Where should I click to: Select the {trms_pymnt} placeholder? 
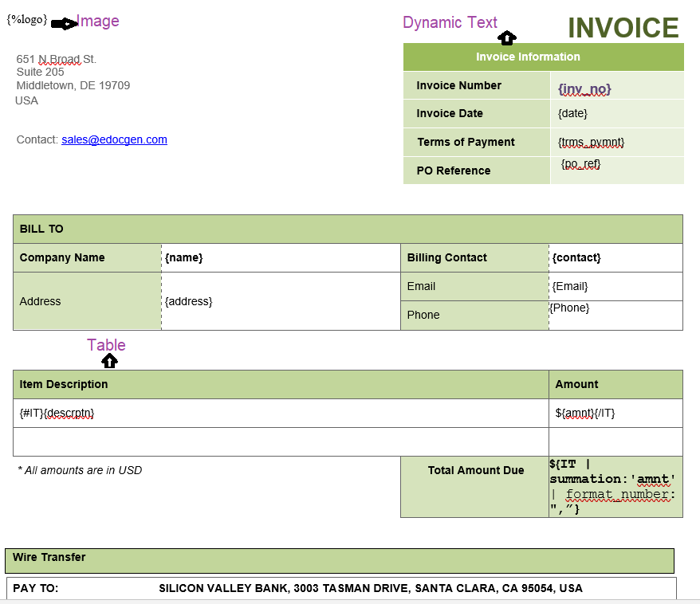pyautogui.click(x=590, y=142)
